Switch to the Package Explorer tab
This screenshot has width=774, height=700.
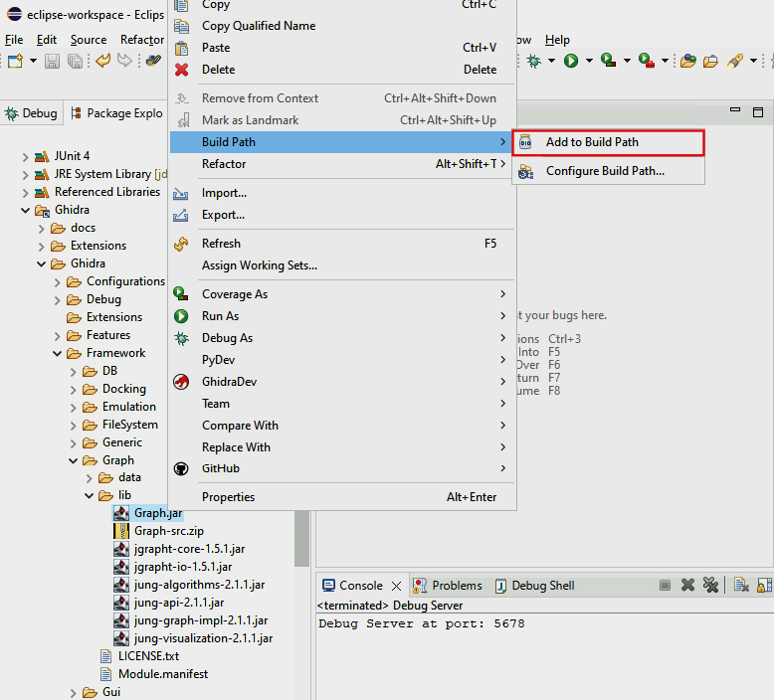point(117,113)
